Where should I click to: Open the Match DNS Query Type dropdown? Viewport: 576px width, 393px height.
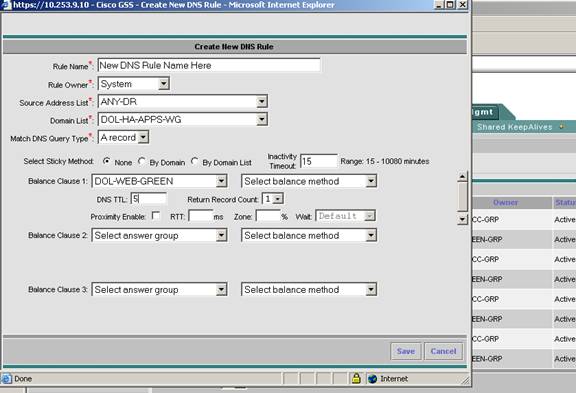tap(123, 137)
